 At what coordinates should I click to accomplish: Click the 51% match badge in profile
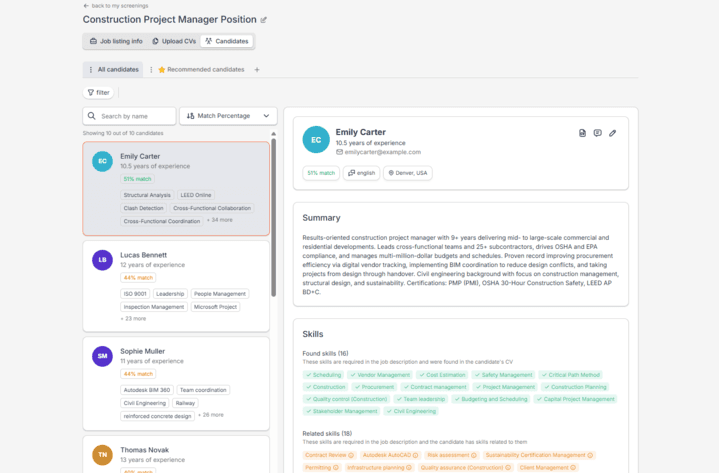(x=321, y=173)
